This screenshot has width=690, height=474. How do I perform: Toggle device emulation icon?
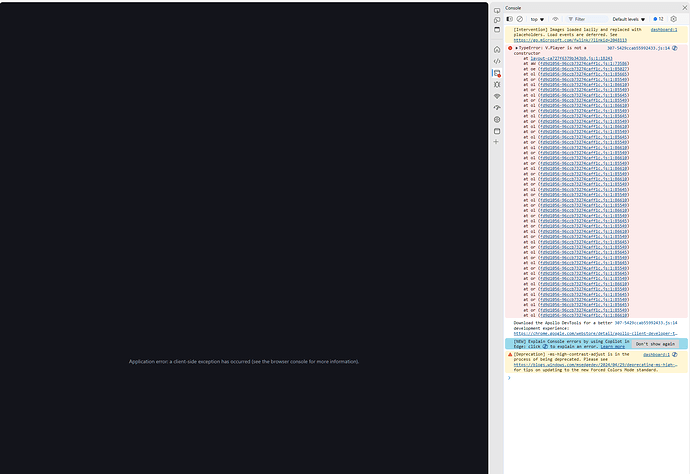pyautogui.click(x=497, y=20)
